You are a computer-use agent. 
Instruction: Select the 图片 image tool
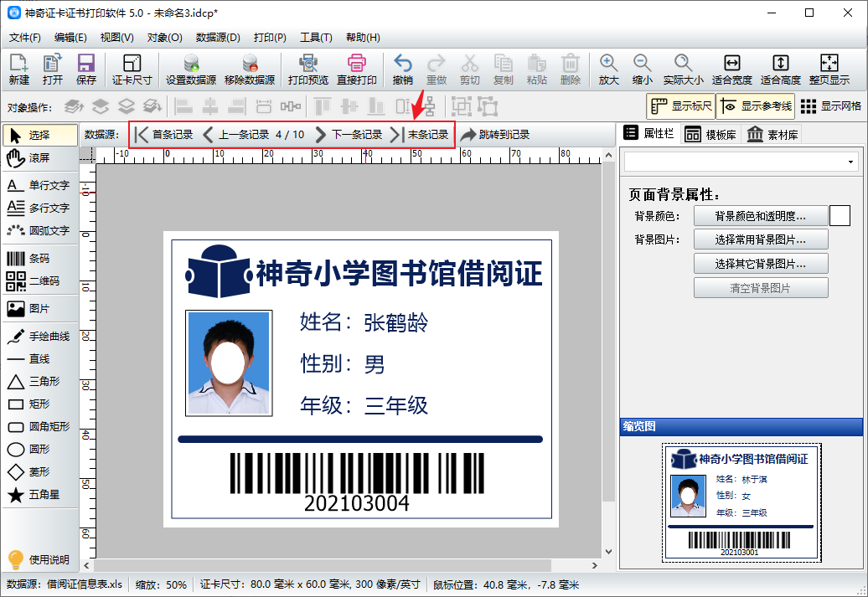(x=40, y=309)
